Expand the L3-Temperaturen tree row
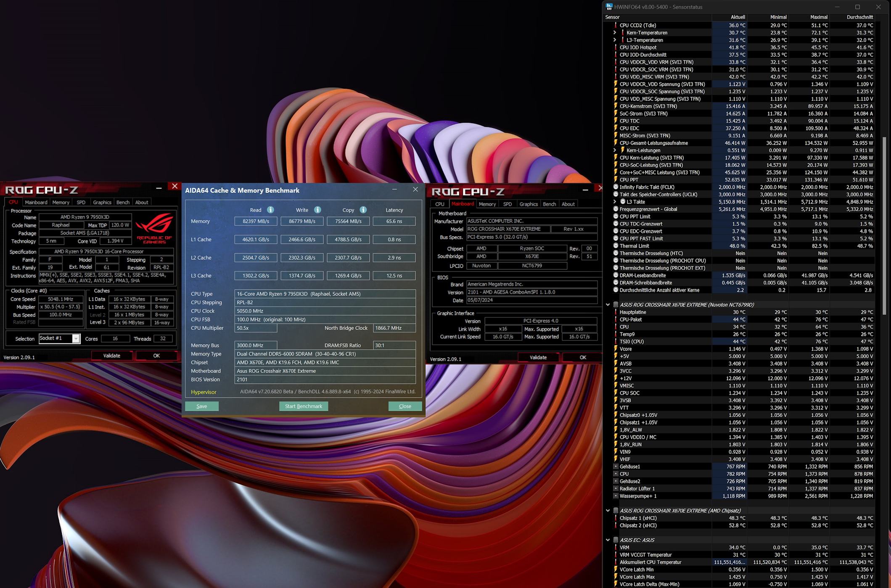 615,40
